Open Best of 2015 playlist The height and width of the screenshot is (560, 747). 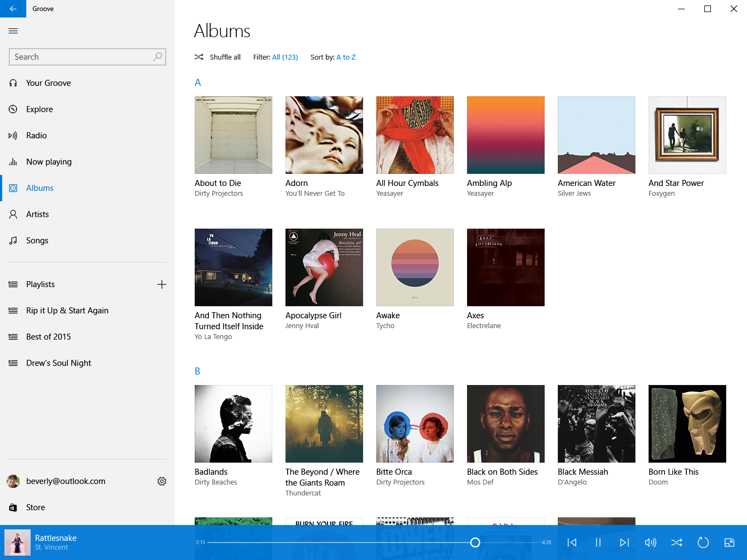pyautogui.click(x=87, y=337)
